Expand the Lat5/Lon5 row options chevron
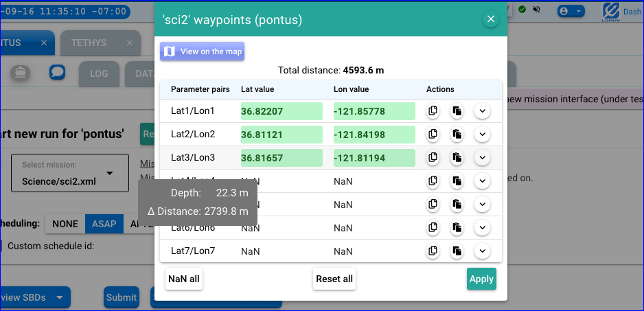The width and height of the screenshot is (644, 311). (x=482, y=205)
